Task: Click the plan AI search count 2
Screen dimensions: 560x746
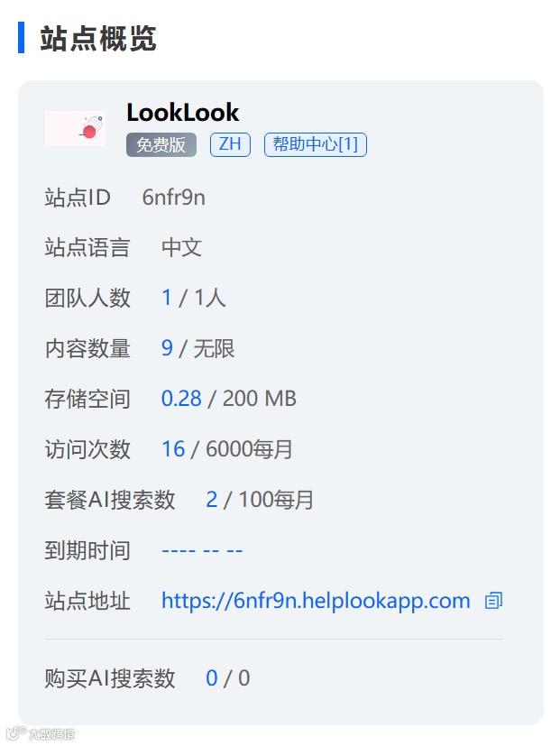Action: click(x=212, y=500)
